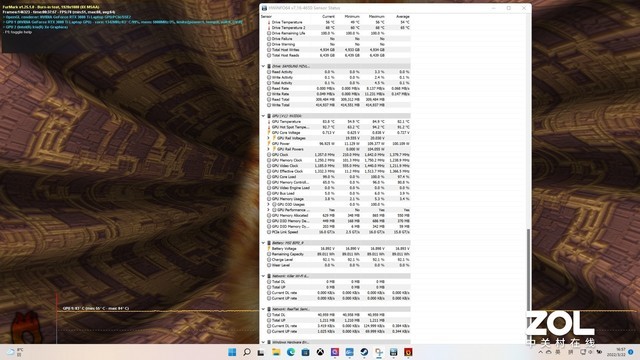Click the circle icon beside PCIe Link Speed
Screen dimensions: 640x360
coord(269,232)
